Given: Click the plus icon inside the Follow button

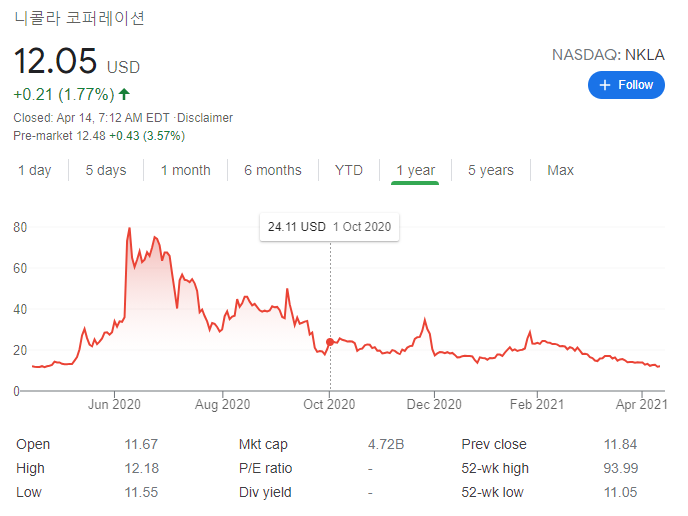Looking at the screenshot, I should 605,85.
